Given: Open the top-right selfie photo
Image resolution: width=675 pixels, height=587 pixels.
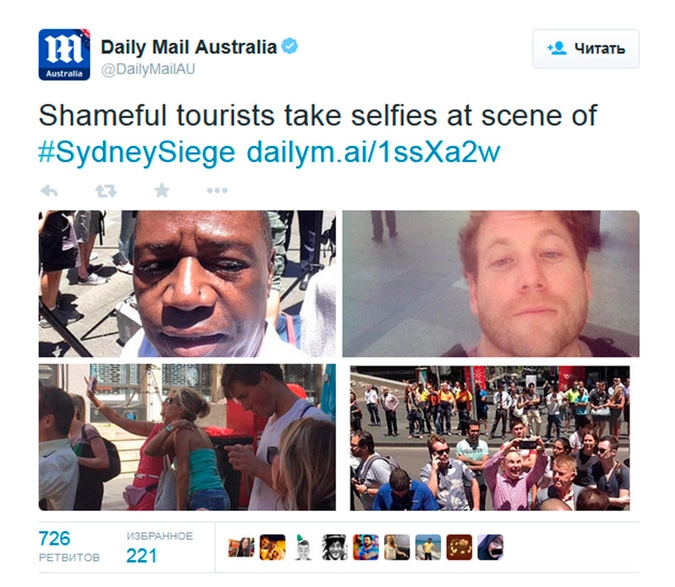Looking at the screenshot, I should click(x=491, y=284).
